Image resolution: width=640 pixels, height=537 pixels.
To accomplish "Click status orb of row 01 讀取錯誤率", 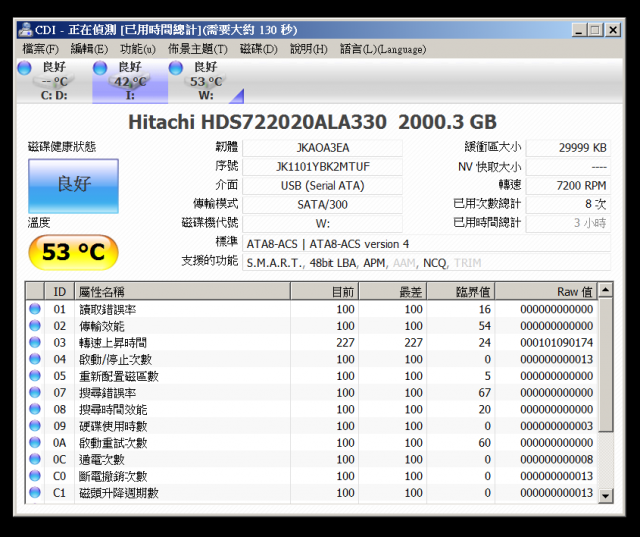I will 35,308.
